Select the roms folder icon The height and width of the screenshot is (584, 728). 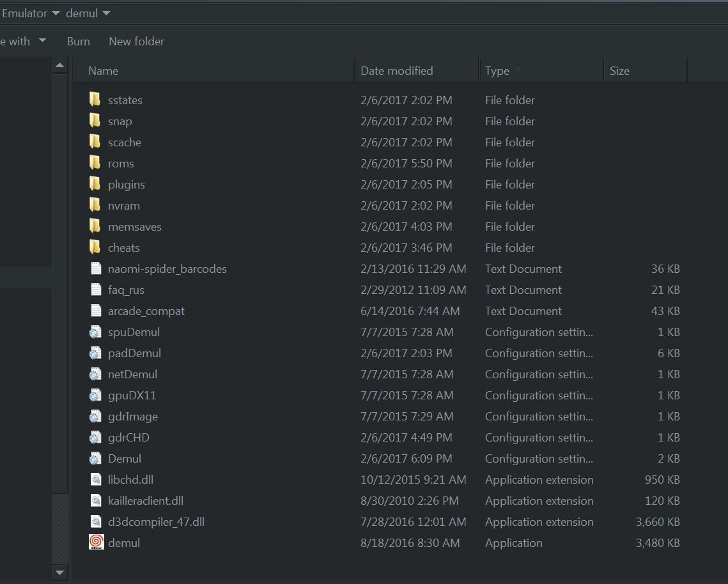pyautogui.click(x=95, y=163)
